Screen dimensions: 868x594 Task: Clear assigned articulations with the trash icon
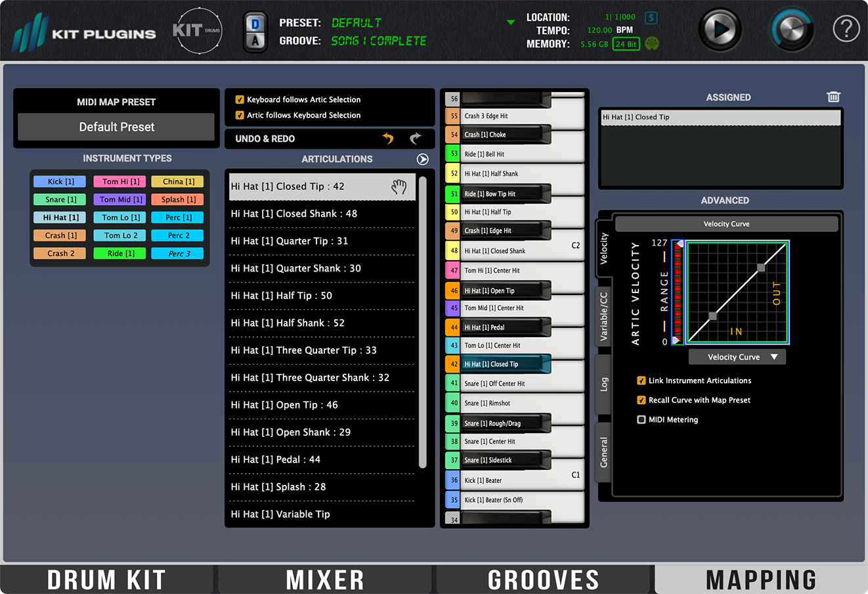833,97
